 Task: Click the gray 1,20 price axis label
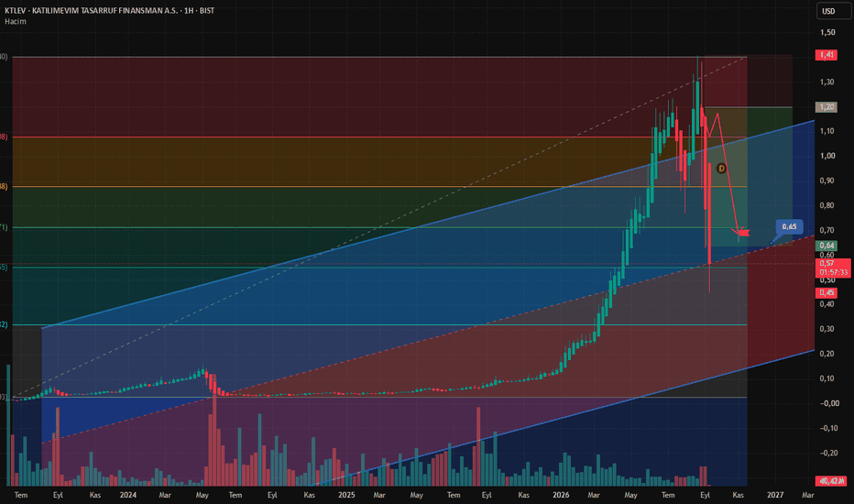coord(827,107)
